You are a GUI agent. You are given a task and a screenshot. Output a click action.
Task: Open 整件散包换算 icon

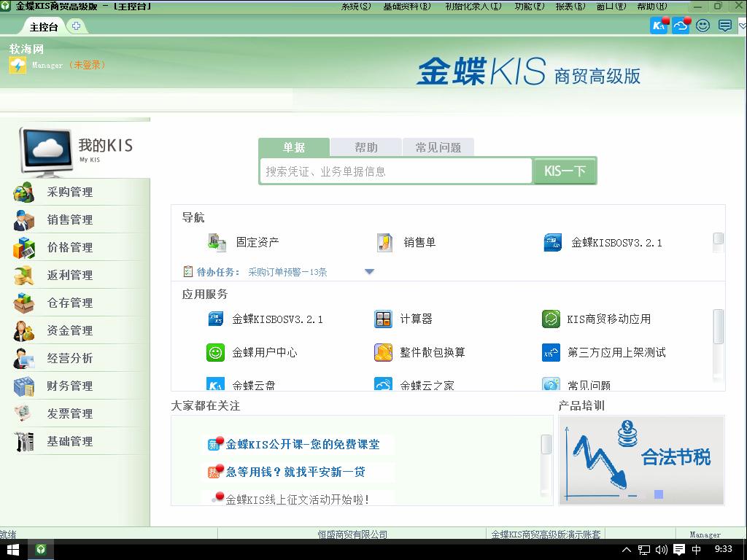point(383,352)
